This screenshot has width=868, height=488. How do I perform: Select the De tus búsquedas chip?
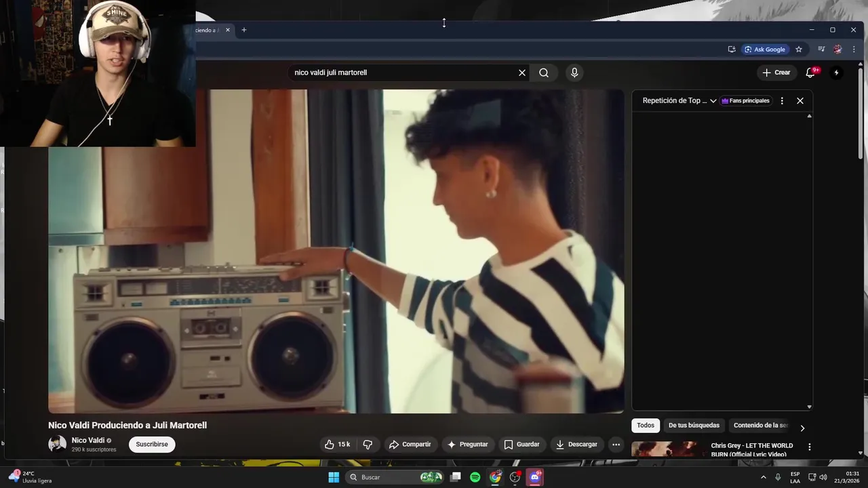[x=694, y=426]
